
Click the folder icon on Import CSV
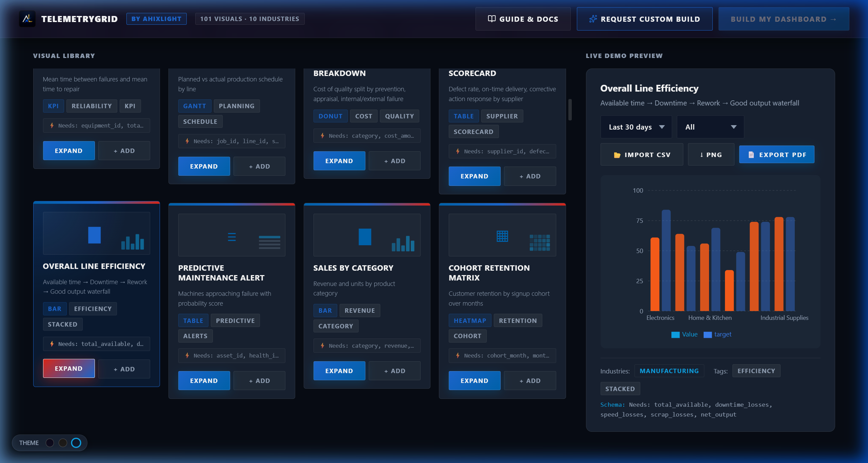(617, 155)
